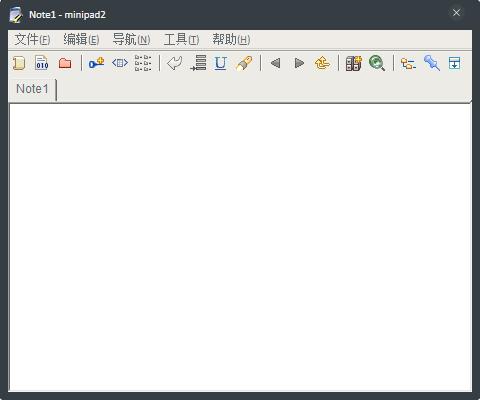This screenshot has height=400, width=480.
Task: Click the yellow up-level arrow icon
Action: click(322, 63)
